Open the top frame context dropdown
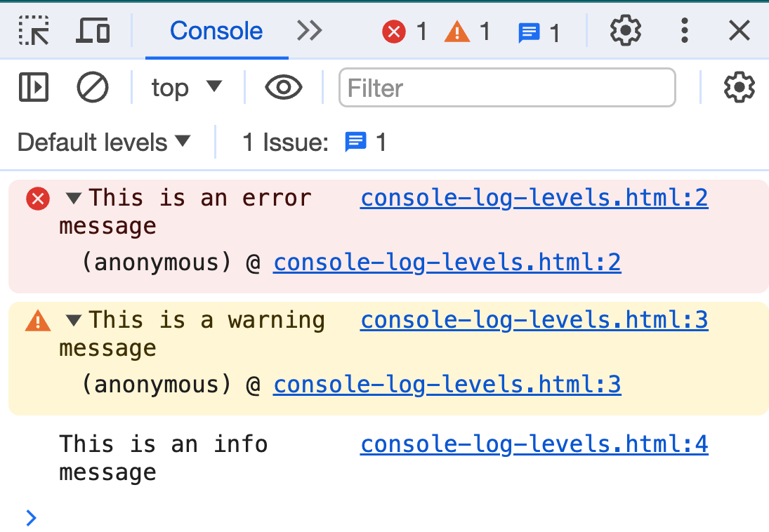Image resolution: width=769 pixels, height=532 pixels. (186, 87)
